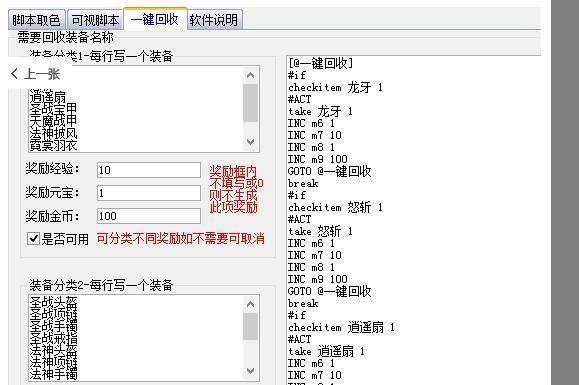Click the category 2 list scroll-up arrow
The height and width of the screenshot is (385, 579).
point(250,305)
